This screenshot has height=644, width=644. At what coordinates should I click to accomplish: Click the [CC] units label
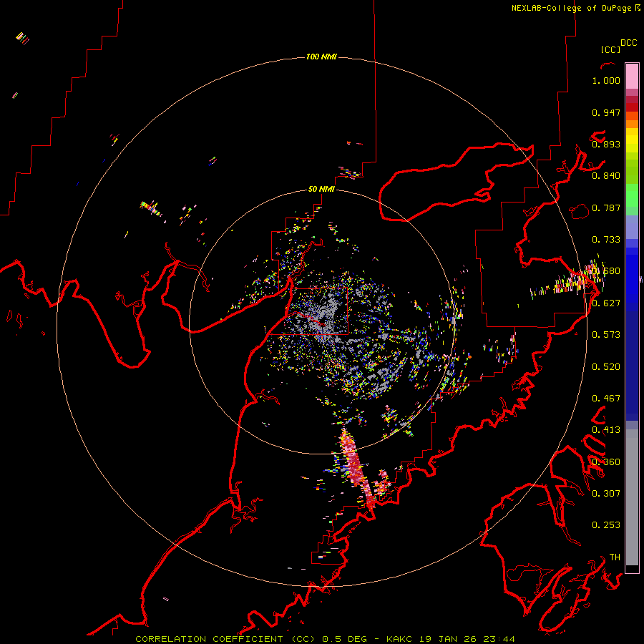pos(610,49)
